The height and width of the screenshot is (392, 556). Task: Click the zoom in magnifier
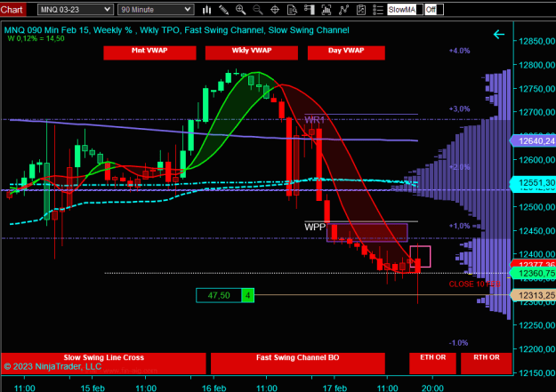[240, 10]
